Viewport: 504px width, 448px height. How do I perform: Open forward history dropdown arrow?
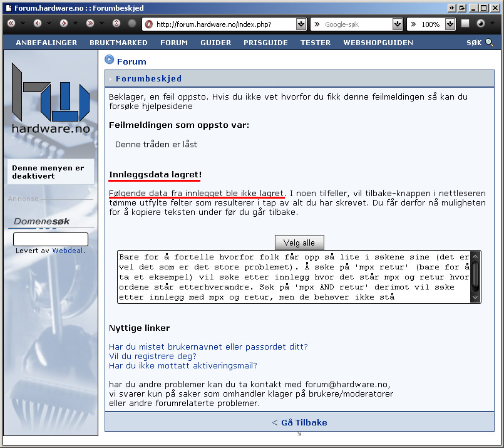[75, 23]
